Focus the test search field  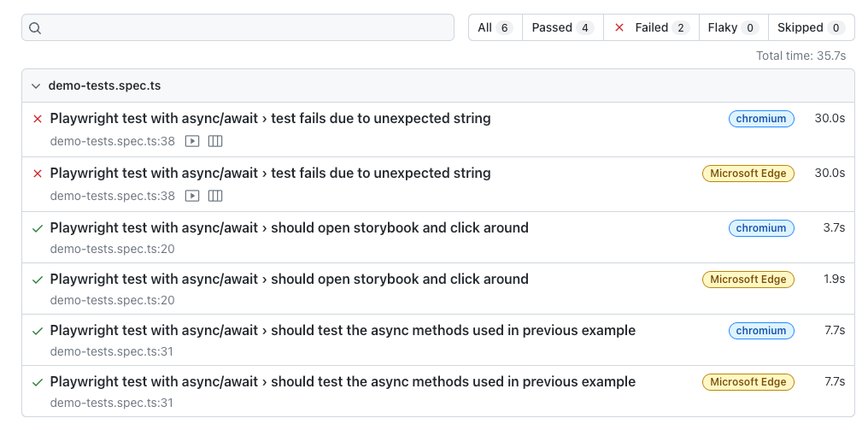tap(248, 27)
